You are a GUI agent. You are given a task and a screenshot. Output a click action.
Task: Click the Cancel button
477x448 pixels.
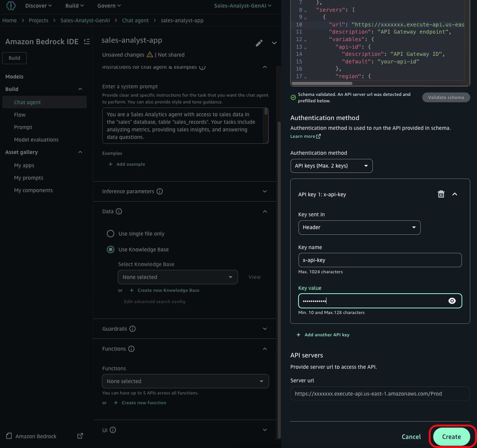[x=411, y=437]
